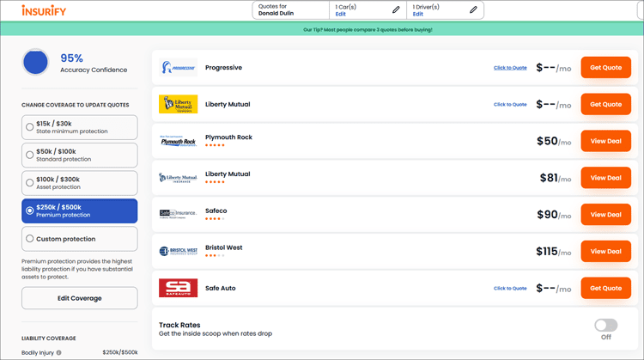Open the Edit link under 1 Driver(s)
This screenshot has height=360, width=644.
(x=418, y=15)
